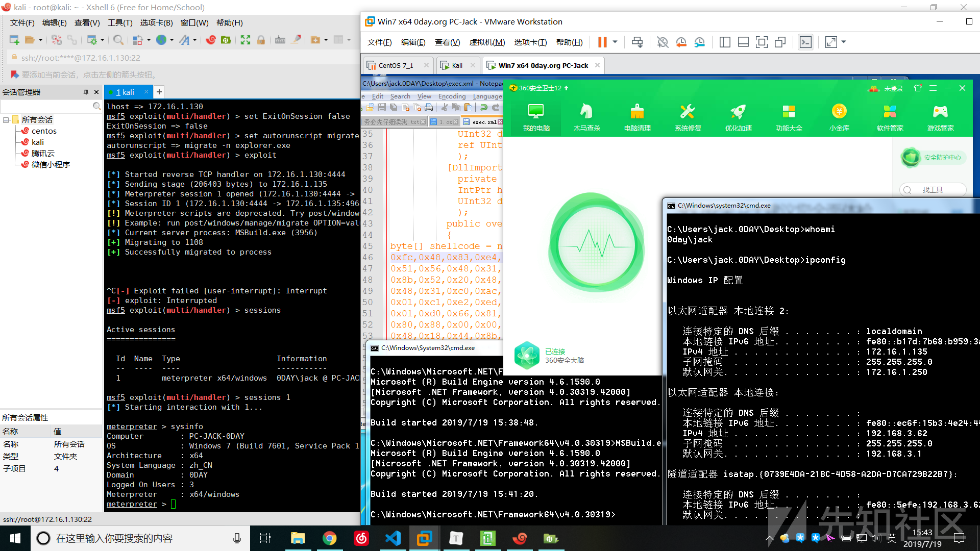Image resolution: width=980 pixels, height=551 pixels.
Task: Open the Xshell 工具(T) menu
Action: pyautogui.click(x=120, y=23)
